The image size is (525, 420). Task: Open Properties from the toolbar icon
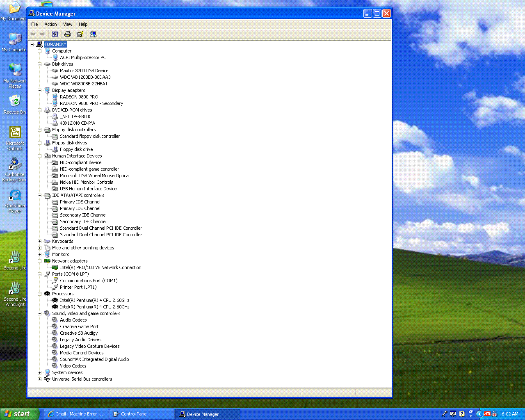click(80, 34)
